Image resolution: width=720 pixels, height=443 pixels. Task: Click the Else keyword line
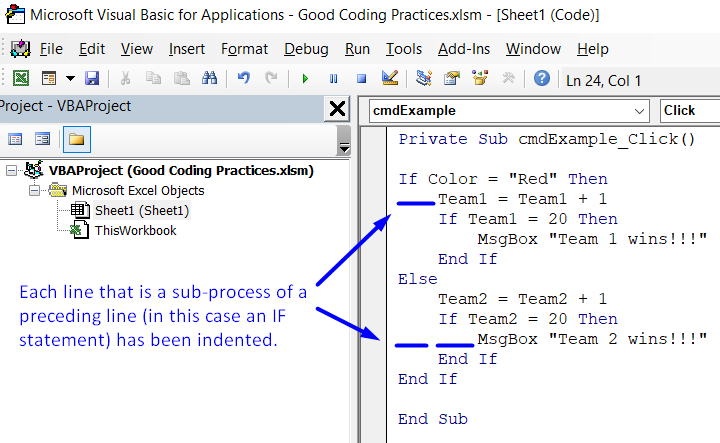(x=418, y=279)
